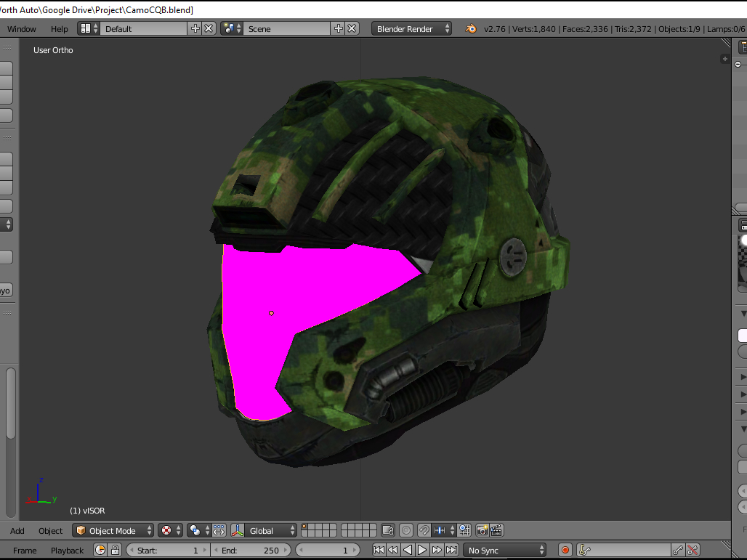The height and width of the screenshot is (560, 747).
Task: Toggle lock layers to scene
Action: [x=388, y=530]
